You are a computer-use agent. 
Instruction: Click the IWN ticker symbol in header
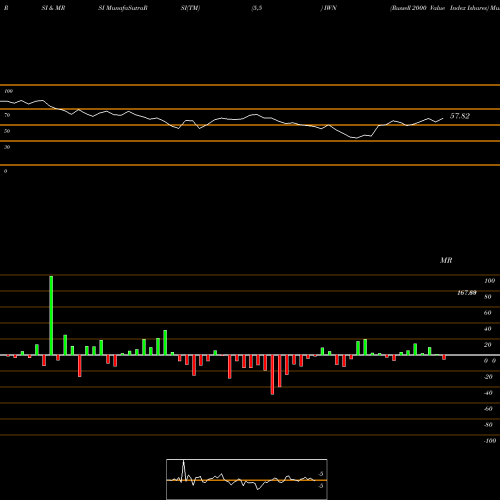point(330,8)
